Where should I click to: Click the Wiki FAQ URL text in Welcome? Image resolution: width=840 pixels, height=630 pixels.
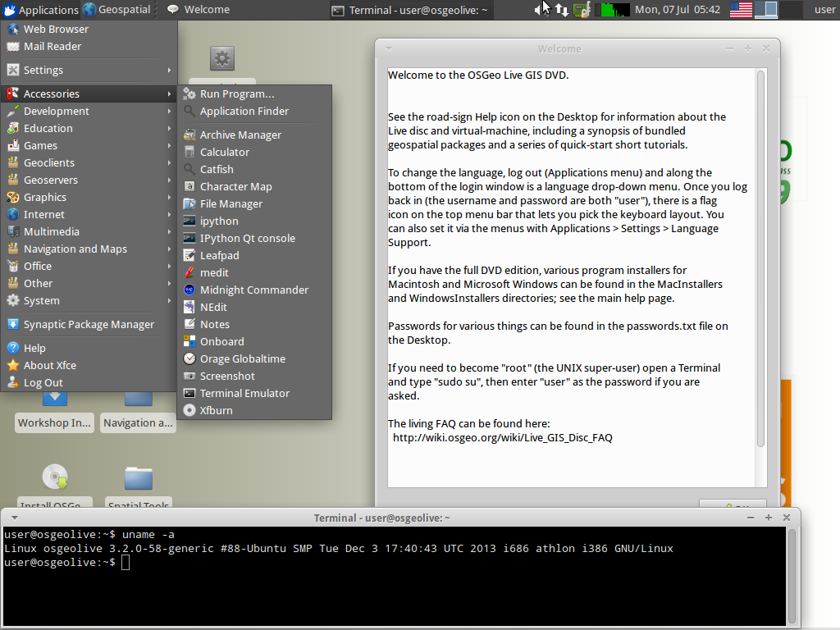pos(503,438)
